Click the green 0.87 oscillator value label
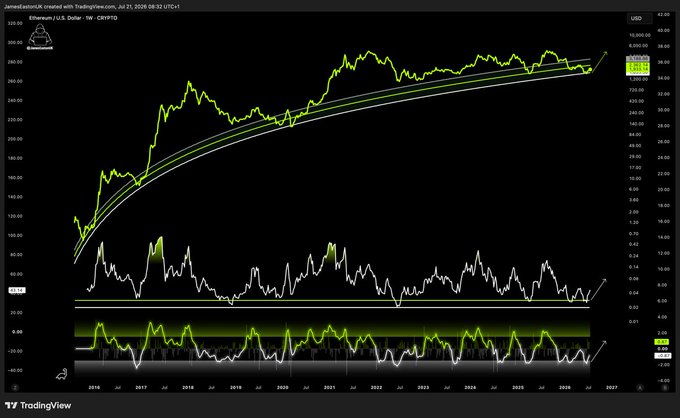The width and height of the screenshot is (680, 418). click(x=661, y=342)
